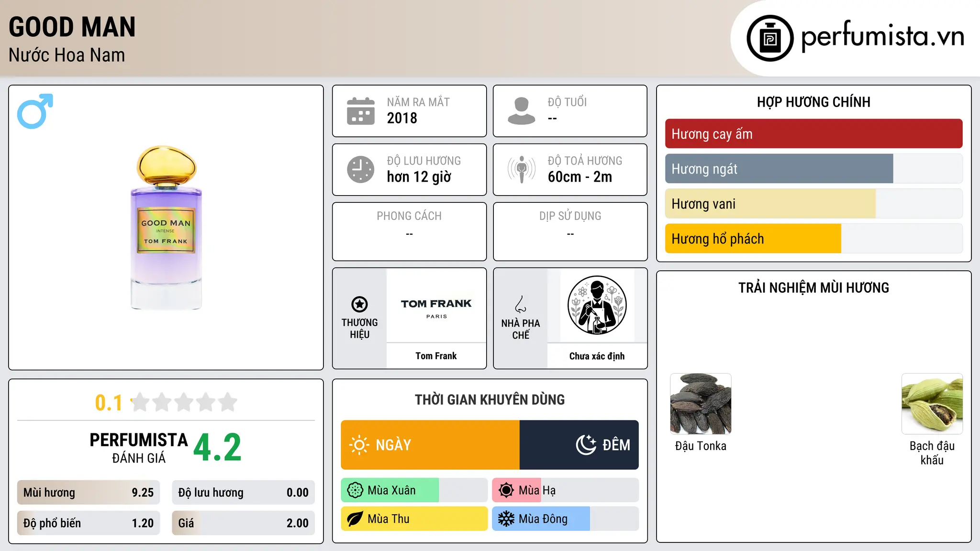980x551 pixels.
Task: Click the Mùa Thu season bar
Action: click(x=414, y=519)
